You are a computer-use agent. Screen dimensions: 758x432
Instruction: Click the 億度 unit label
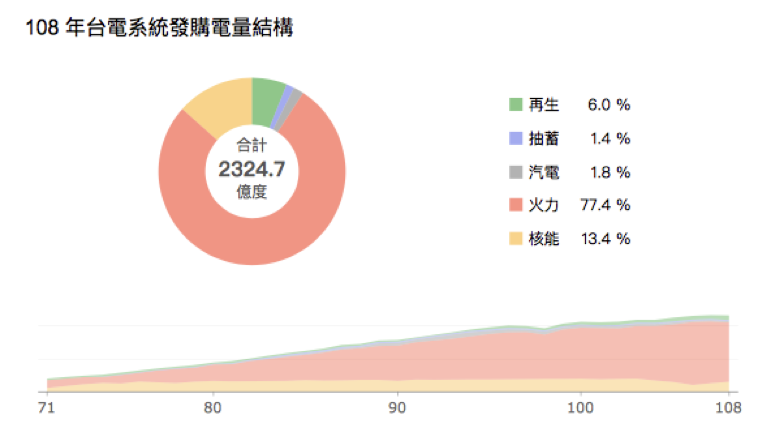pyautogui.click(x=251, y=192)
